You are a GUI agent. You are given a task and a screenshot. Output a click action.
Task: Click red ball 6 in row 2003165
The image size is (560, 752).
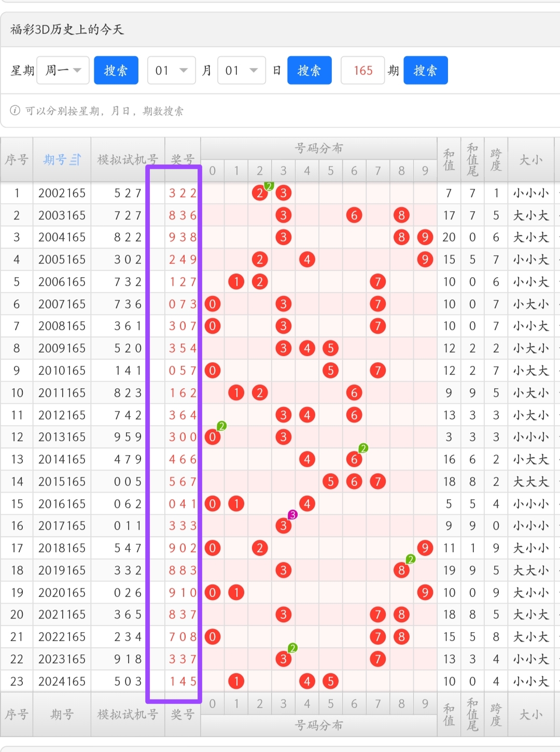[x=354, y=215]
